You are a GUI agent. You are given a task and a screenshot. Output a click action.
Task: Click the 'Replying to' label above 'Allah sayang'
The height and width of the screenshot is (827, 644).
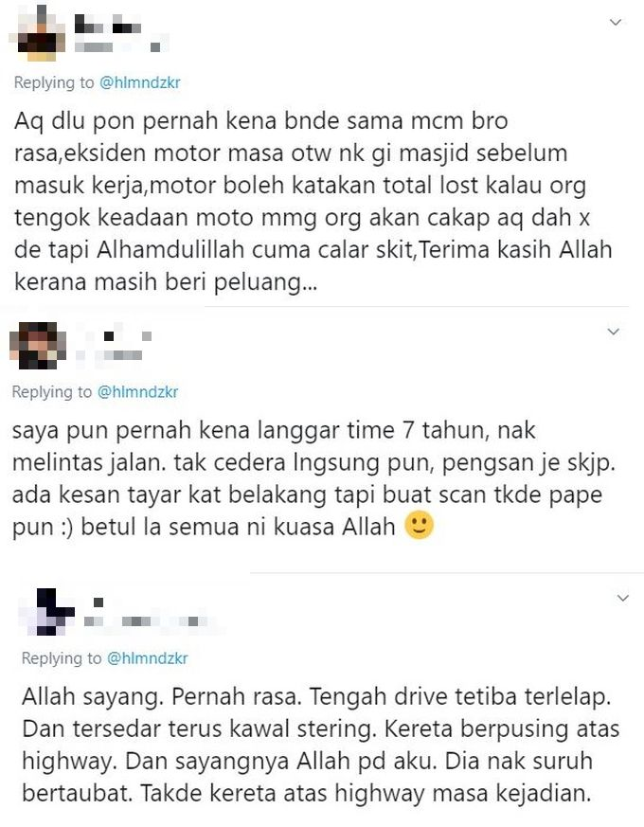(62, 658)
